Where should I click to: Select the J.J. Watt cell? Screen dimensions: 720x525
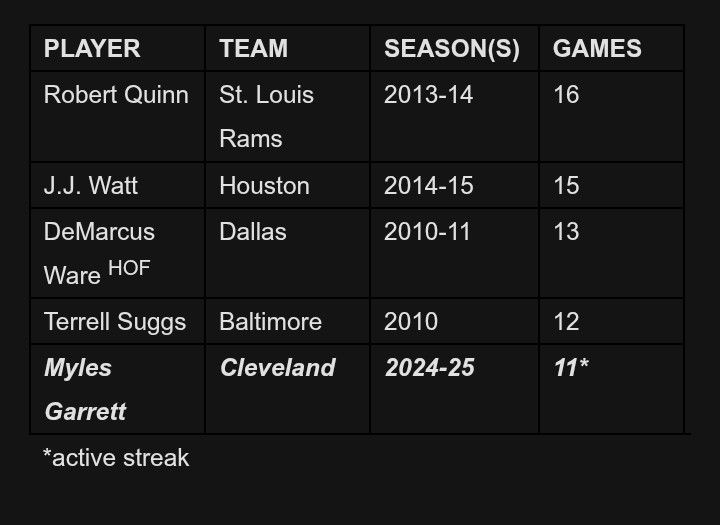click(x=118, y=186)
